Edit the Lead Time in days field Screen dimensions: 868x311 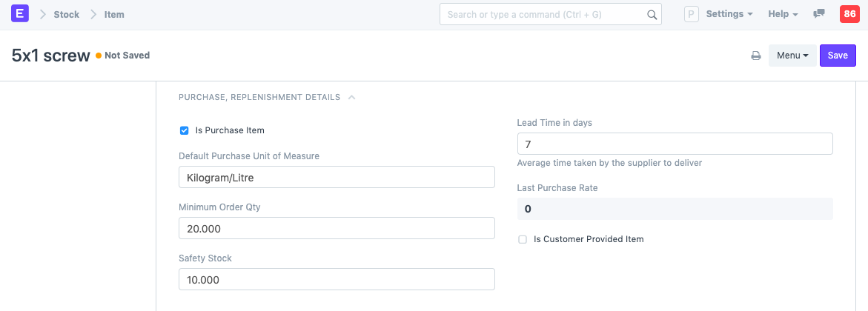click(675, 144)
